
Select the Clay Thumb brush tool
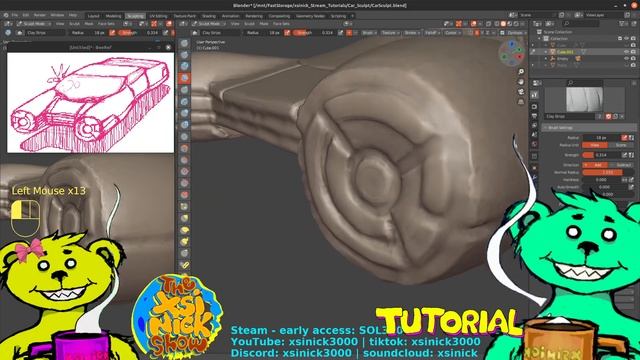[x=184, y=90]
